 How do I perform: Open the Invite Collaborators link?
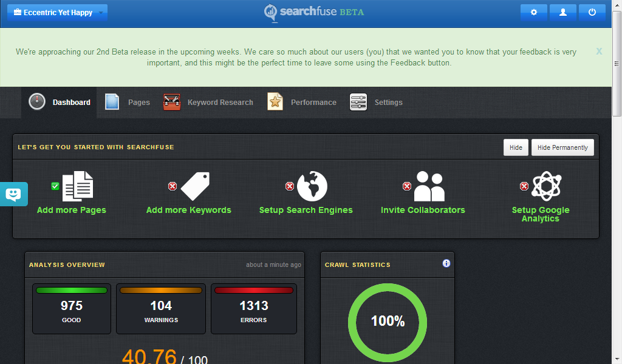click(423, 210)
